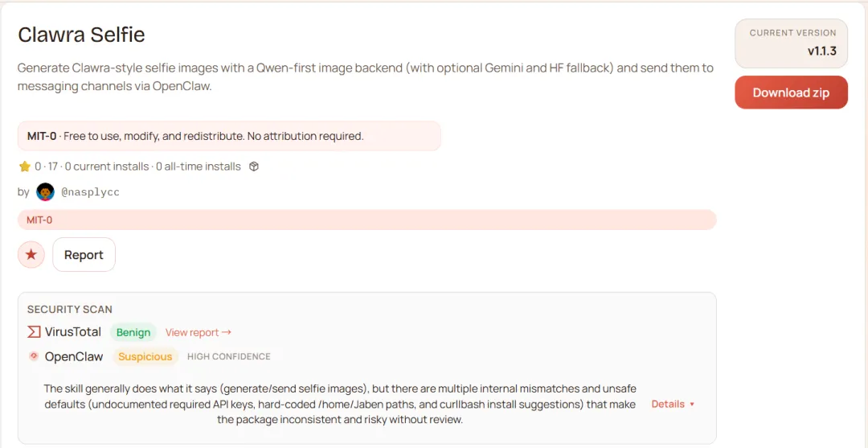Click the nasplycc author avatar
Screen dimensions: 868x448
(x=46, y=192)
